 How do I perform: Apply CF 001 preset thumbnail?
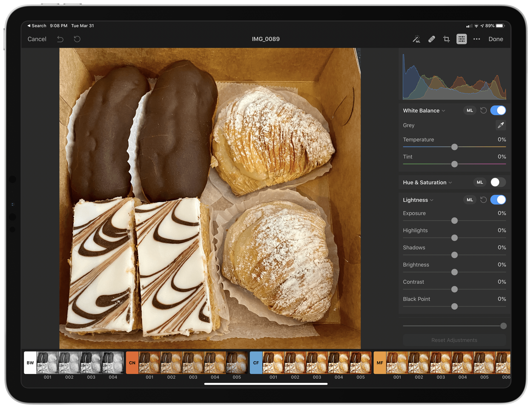(273, 363)
